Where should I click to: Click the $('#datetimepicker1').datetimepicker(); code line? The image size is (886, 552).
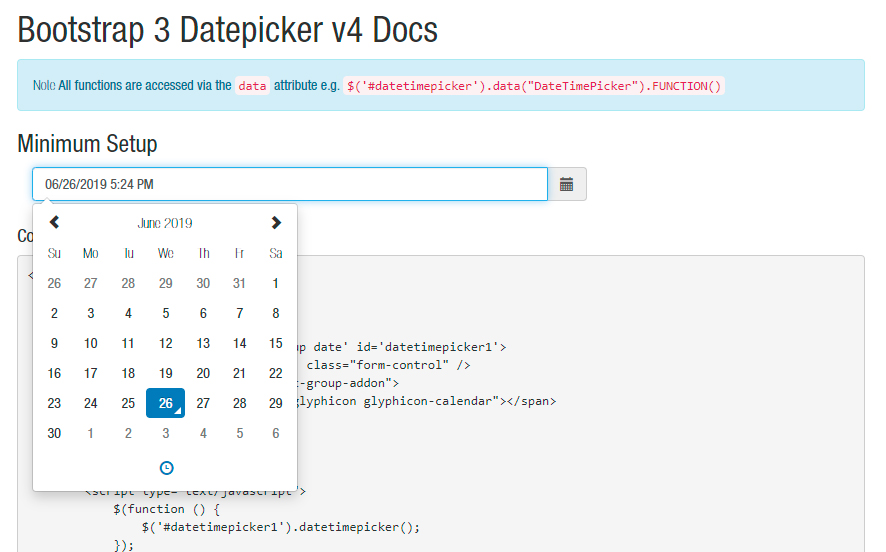[281, 527]
